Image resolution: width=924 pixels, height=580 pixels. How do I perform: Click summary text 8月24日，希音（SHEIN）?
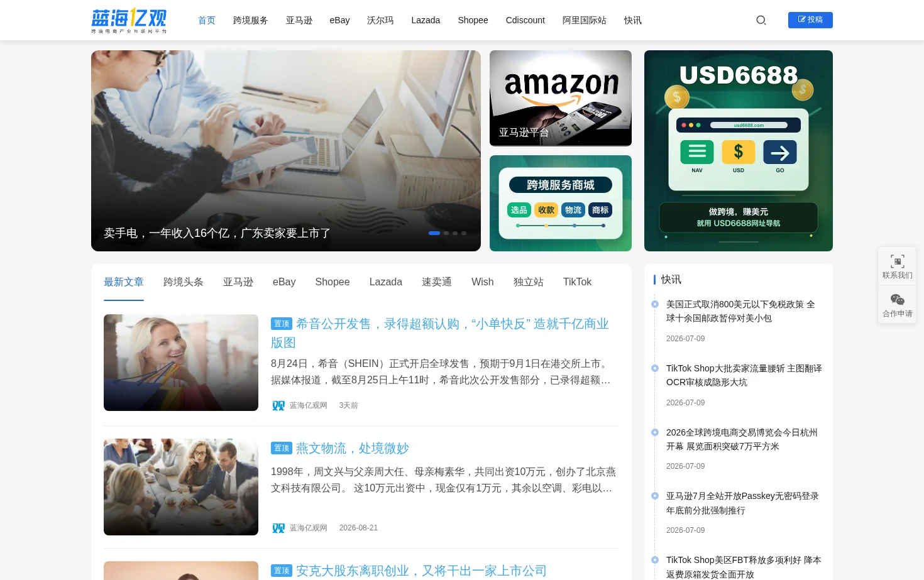coord(441,372)
